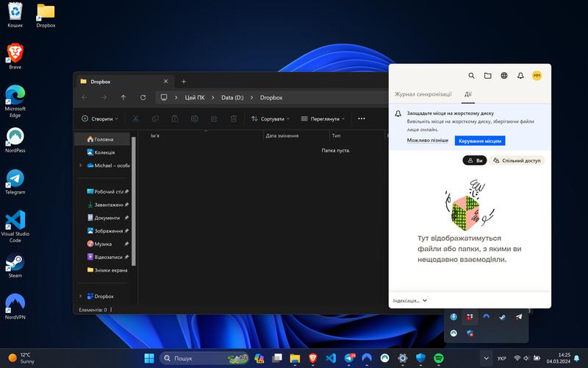Switch to 'Журнал синхронізації' tab
Screen dimensions: 588x368
[423, 95]
